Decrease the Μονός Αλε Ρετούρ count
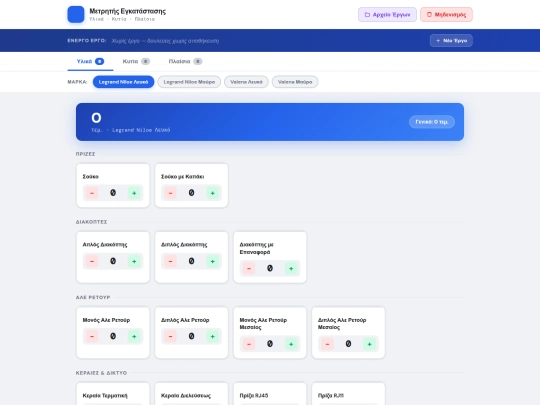540x405 pixels. click(x=92, y=336)
